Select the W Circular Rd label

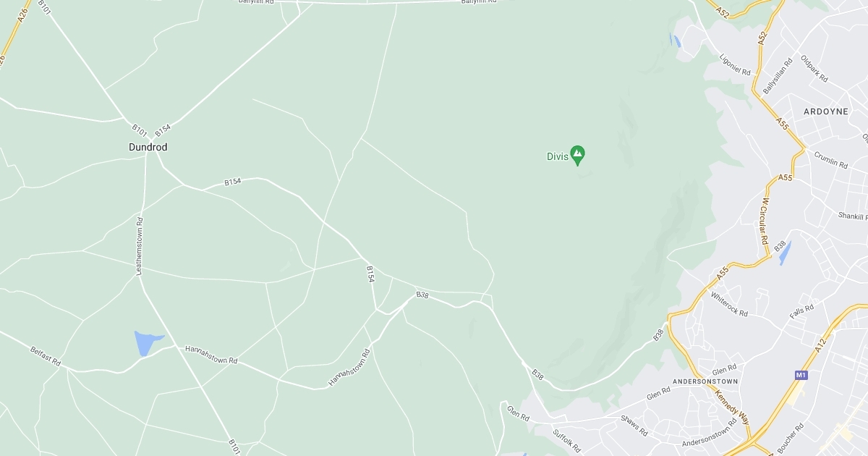(x=764, y=220)
